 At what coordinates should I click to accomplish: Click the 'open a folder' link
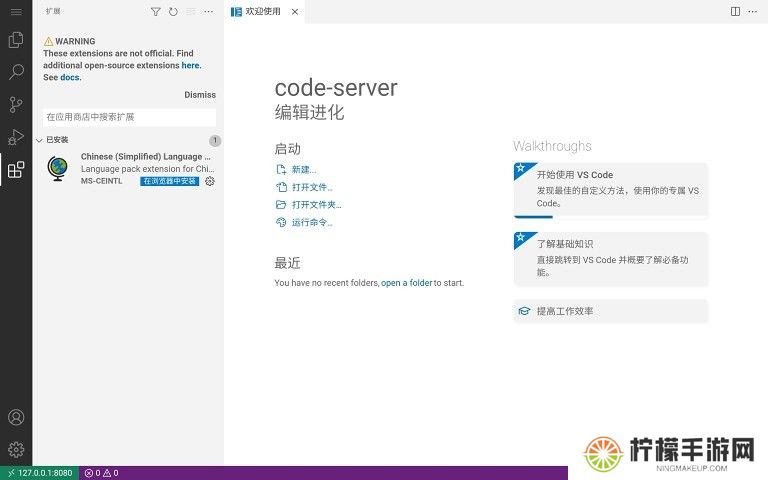(x=407, y=283)
